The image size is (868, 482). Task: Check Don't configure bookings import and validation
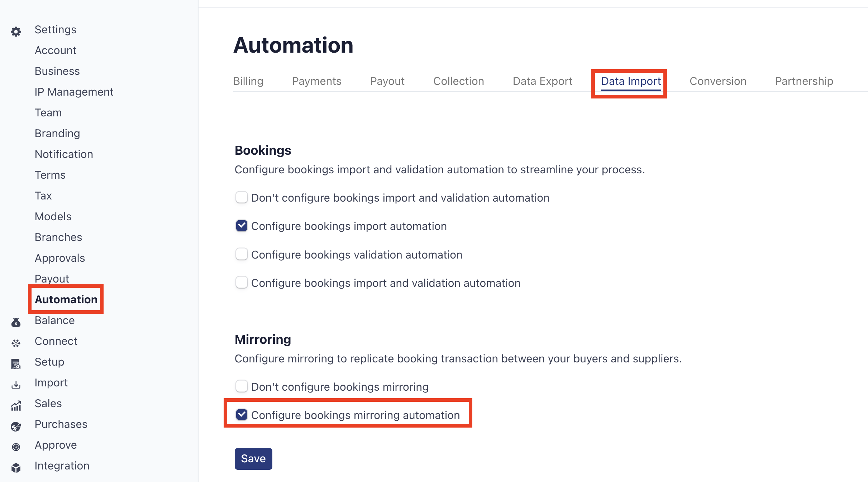(242, 197)
